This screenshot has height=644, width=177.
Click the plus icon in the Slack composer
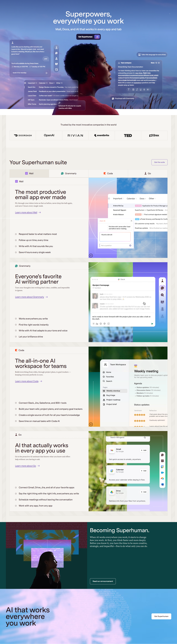pyautogui.click(x=93, y=324)
